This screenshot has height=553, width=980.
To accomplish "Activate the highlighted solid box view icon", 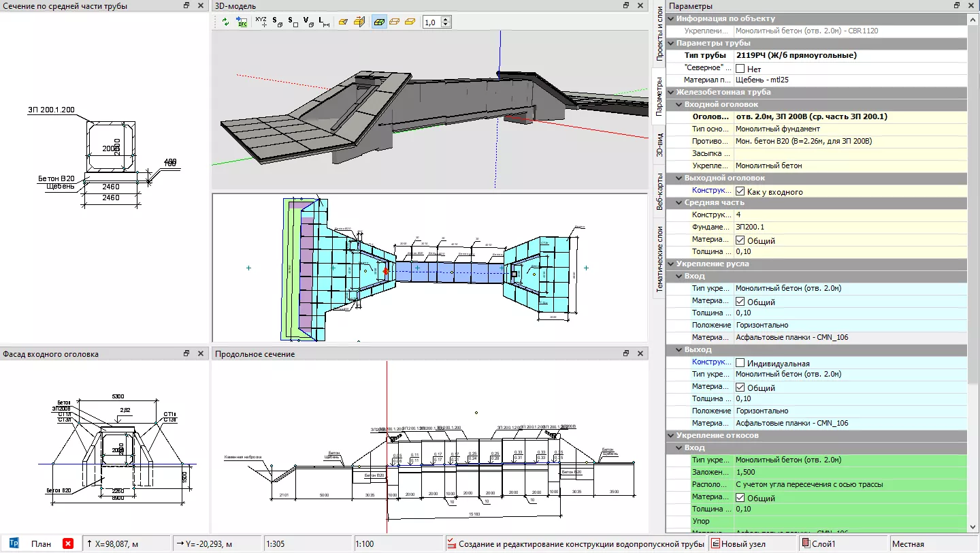I will [380, 22].
